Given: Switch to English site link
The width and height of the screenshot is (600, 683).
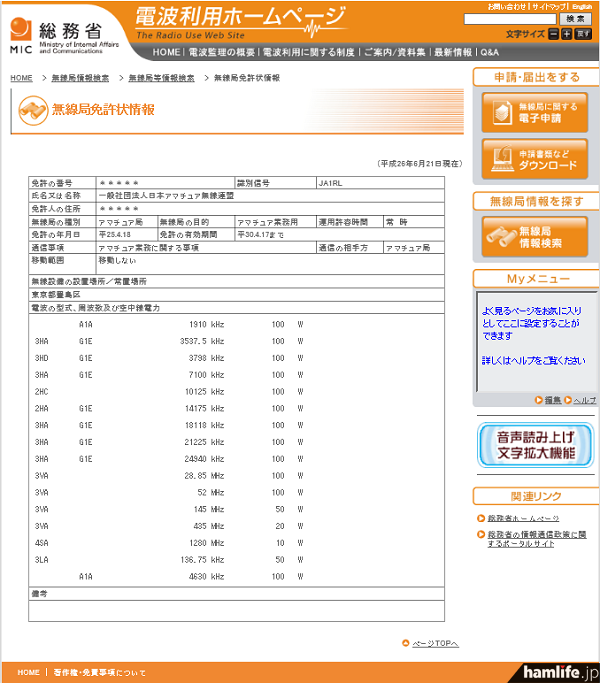Looking at the screenshot, I should (x=582, y=6).
